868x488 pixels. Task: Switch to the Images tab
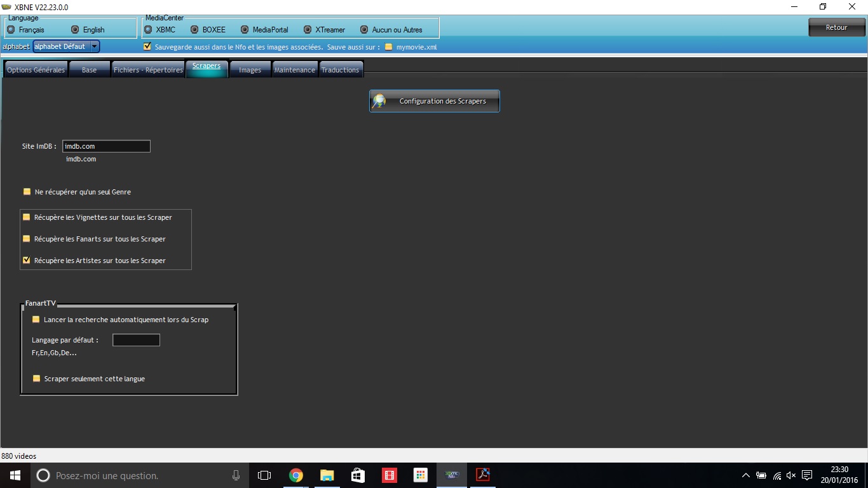(250, 70)
